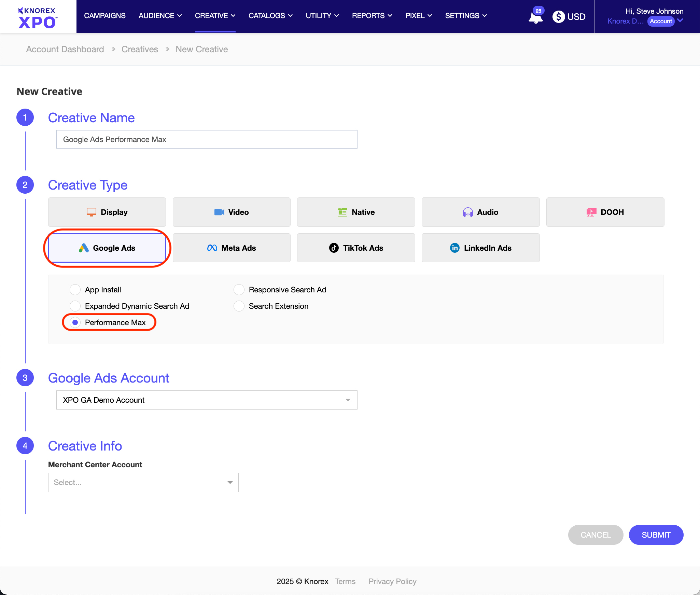Open the Privacy Policy link
The height and width of the screenshot is (595, 700).
392,581
